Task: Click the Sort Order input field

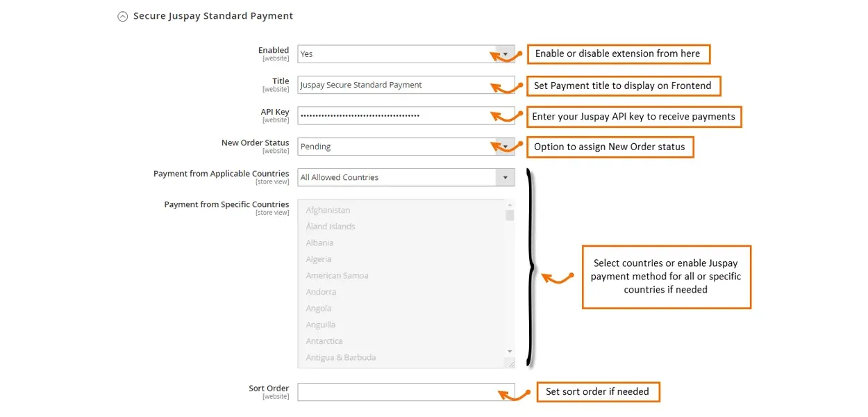Action: [406, 392]
